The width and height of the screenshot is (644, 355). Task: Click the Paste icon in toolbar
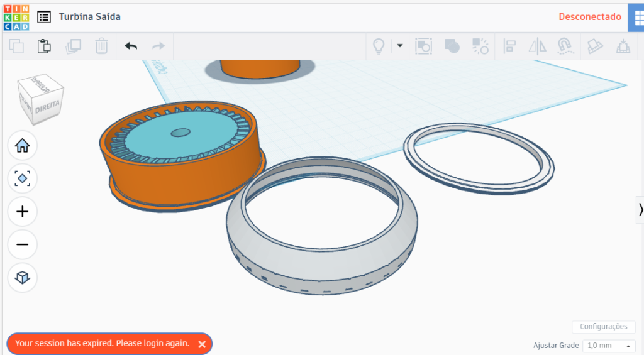tap(44, 46)
